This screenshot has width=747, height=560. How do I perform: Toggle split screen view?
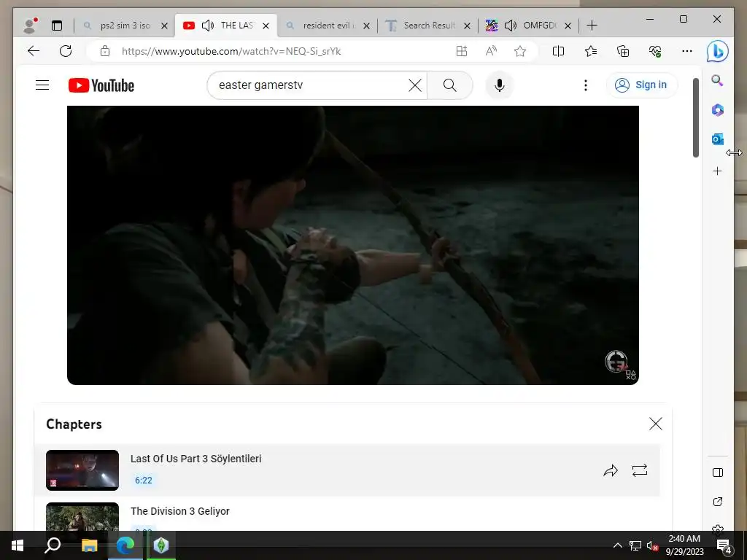pyautogui.click(x=558, y=51)
